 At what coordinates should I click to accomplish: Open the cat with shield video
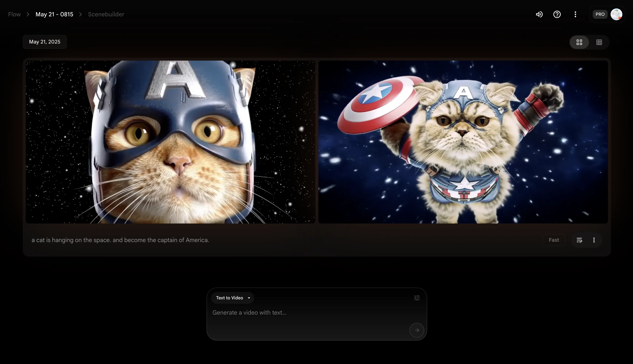point(463,142)
